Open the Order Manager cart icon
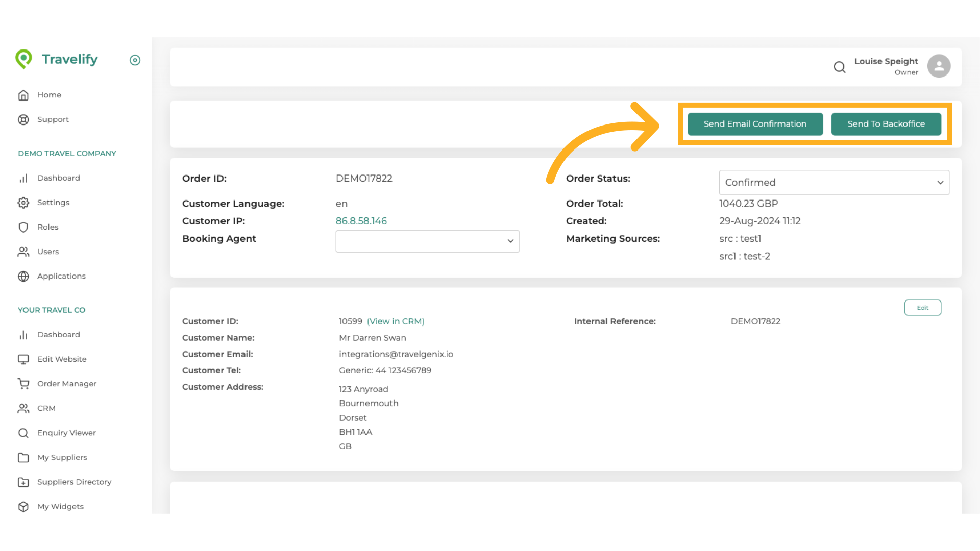The width and height of the screenshot is (980, 551). (x=23, y=383)
